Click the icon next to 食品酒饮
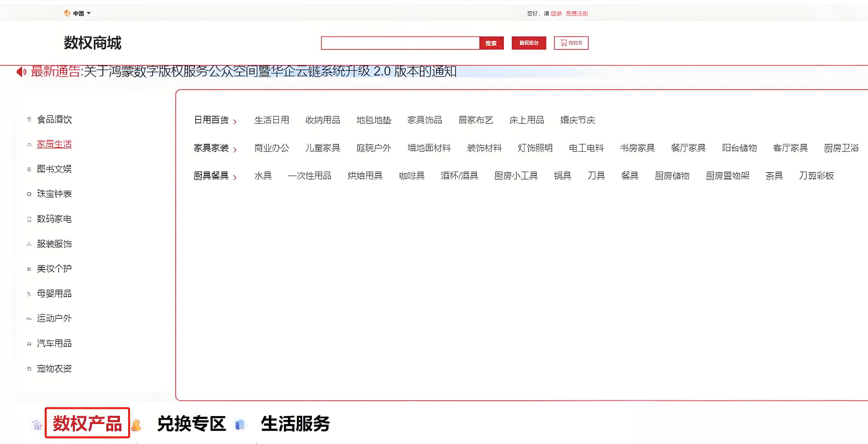Image resolution: width=868 pixels, height=444 pixels. tap(29, 119)
